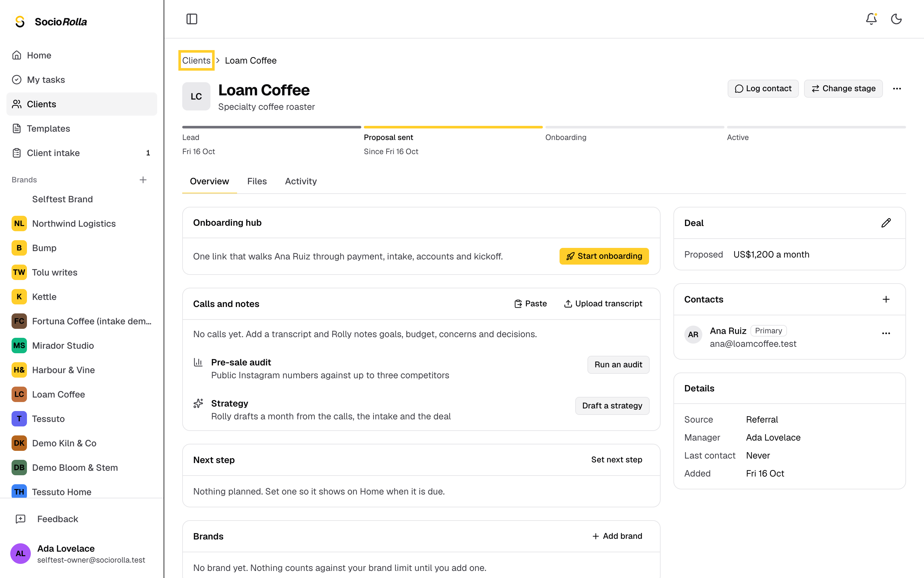This screenshot has height=578, width=924.
Task: Open My tasks
Action: coord(82,80)
